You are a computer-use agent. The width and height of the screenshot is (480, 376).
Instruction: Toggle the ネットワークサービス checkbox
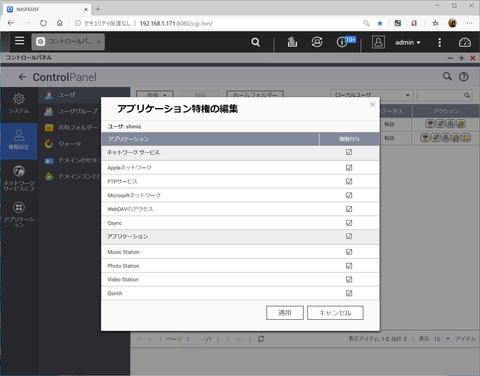pos(349,152)
